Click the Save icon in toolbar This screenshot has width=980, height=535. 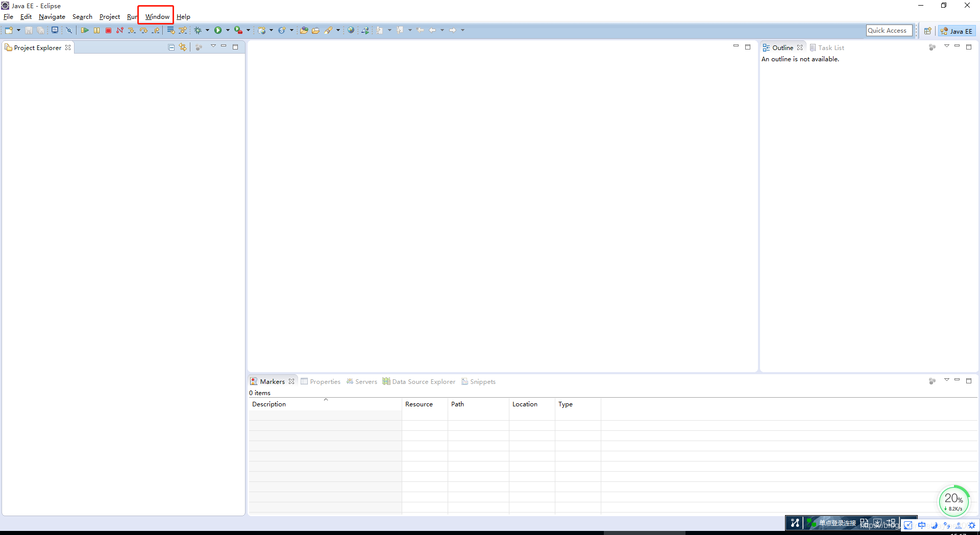29,31
